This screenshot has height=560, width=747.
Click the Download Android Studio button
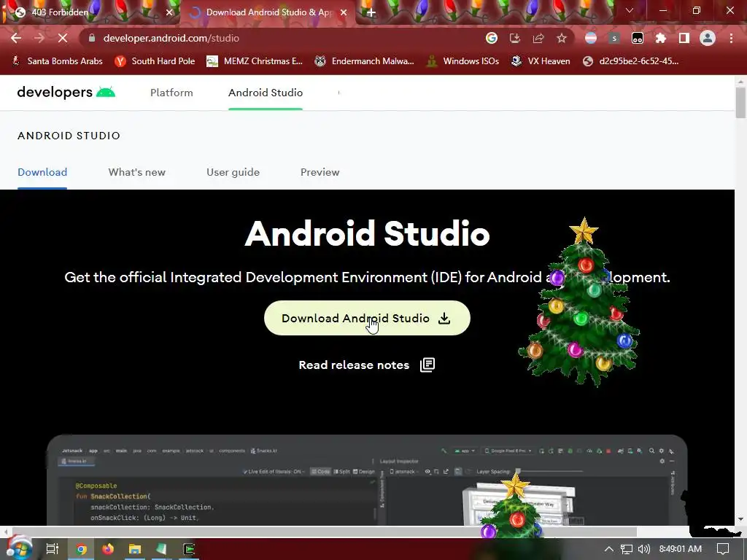[x=367, y=318]
